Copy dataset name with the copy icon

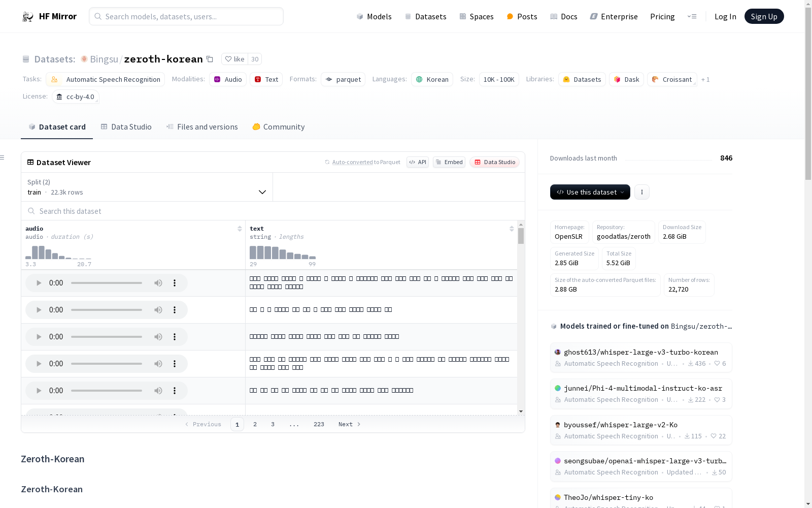[x=210, y=59]
